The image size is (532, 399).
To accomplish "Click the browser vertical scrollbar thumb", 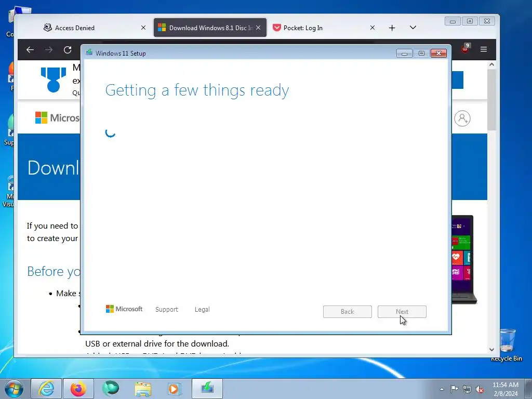I will tap(491, 100).
